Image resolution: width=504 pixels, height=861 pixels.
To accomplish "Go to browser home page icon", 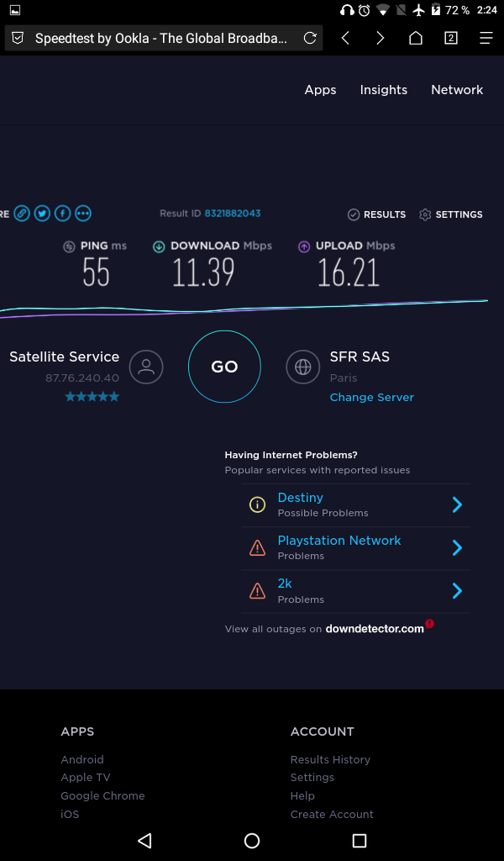I will (x=416, y=38).
